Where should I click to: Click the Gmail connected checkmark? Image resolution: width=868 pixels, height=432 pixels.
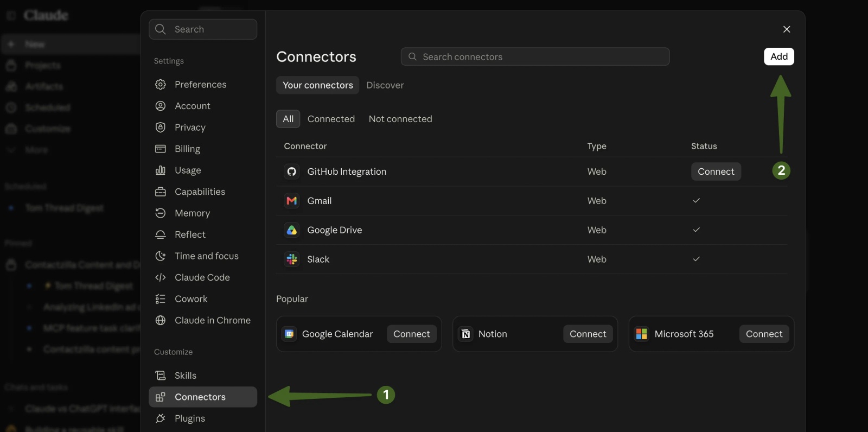pyautogui.click(x=697, y=201)
